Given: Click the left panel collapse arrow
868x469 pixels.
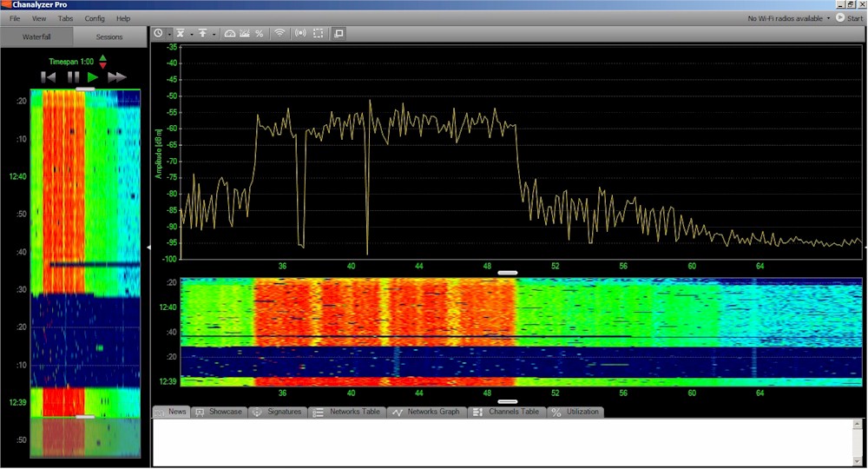Looking at the screenshot, I should click(x=148, y=248).
